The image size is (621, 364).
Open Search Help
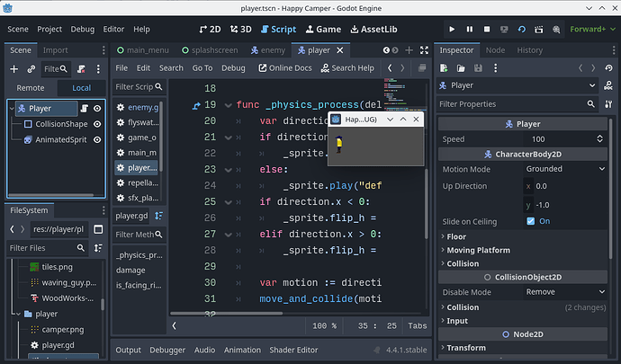click(x=347, y=68)
